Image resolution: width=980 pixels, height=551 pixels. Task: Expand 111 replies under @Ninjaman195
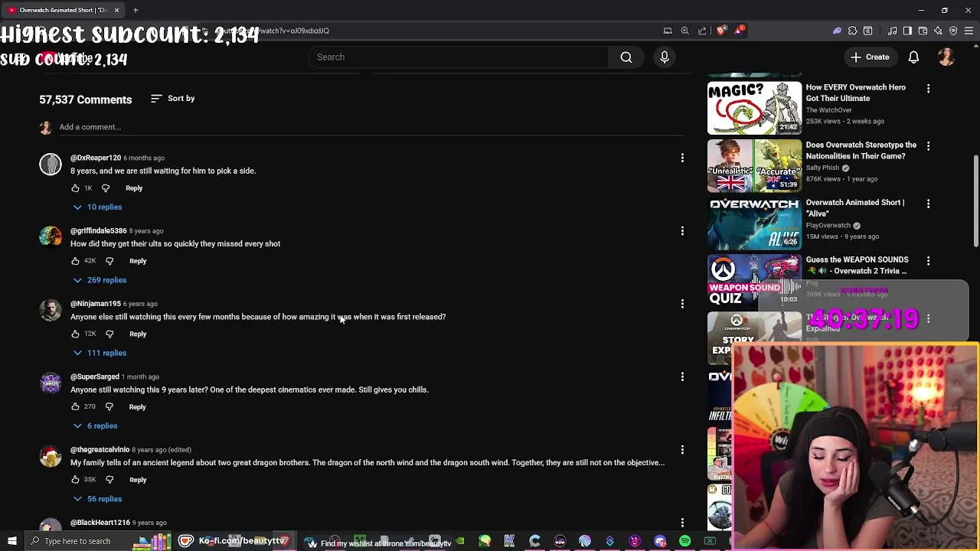(100, 353)
